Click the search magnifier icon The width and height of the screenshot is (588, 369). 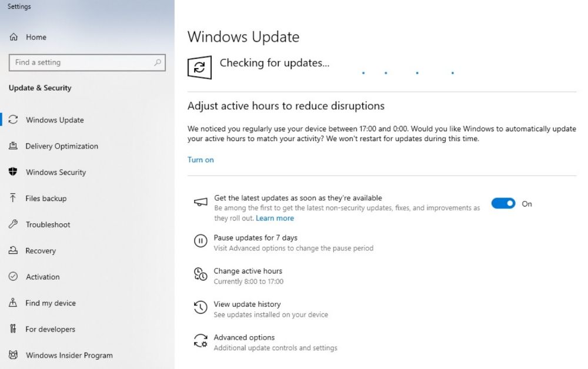158,62
